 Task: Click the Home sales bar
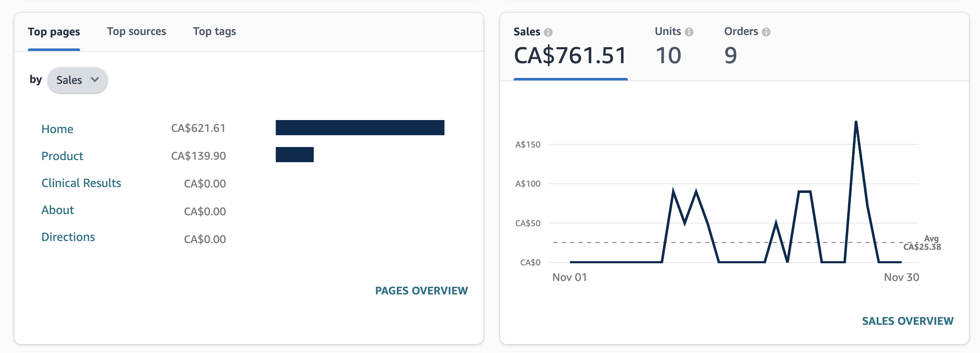(360, 128)
